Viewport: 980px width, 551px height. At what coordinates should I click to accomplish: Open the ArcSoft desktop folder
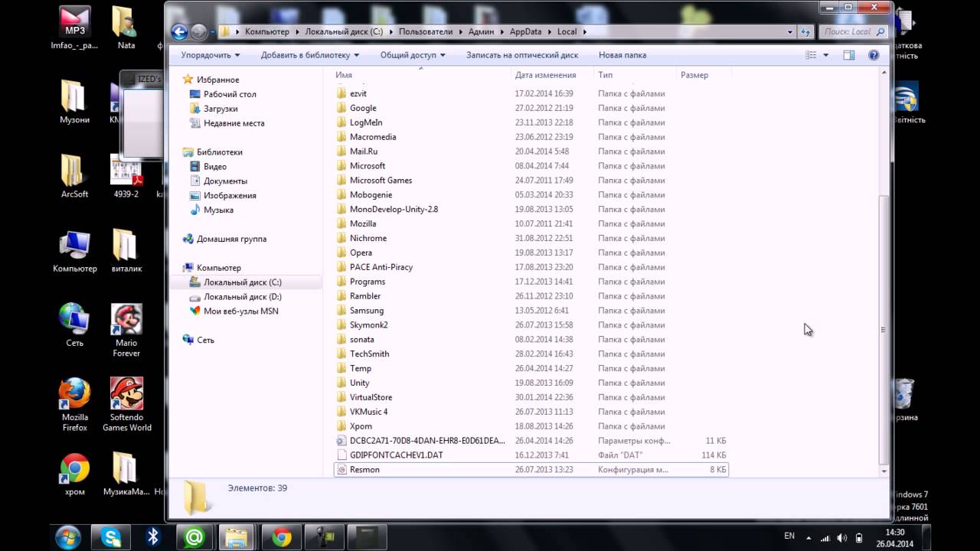[x=75, y=176]
